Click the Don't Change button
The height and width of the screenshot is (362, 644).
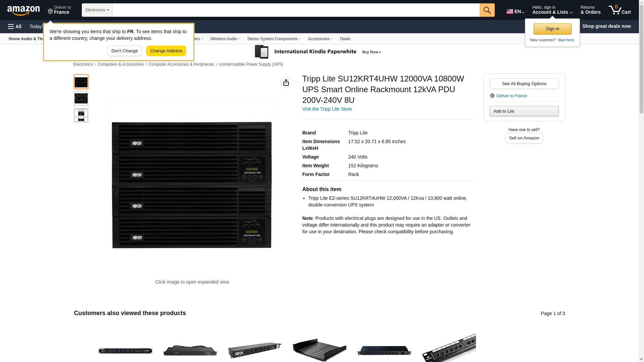(x=124, y=51)
